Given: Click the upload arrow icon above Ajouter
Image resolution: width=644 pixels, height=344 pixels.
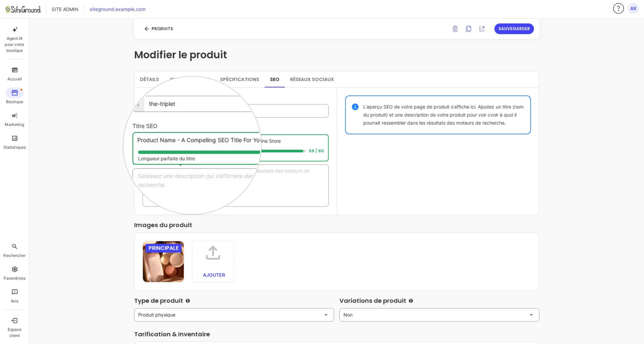Looking at the screenshot, I should (x=213, y=253).
